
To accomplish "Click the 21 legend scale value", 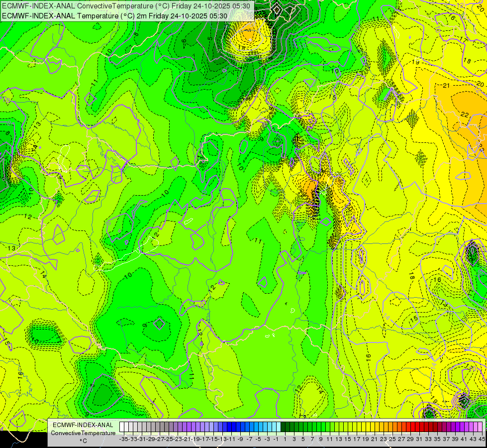I will click(375, 439).
